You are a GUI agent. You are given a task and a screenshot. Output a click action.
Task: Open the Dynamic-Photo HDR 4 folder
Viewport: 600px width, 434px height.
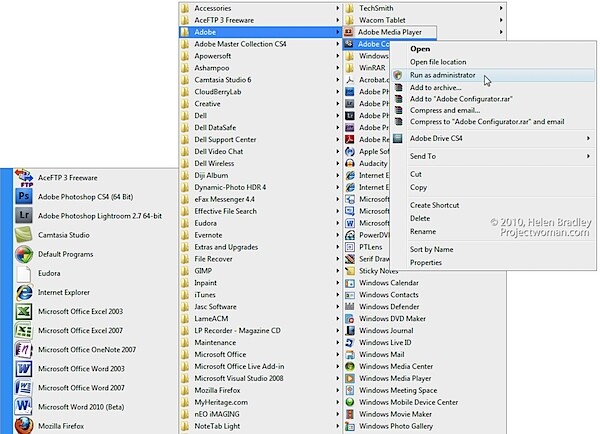click(260, 187)
